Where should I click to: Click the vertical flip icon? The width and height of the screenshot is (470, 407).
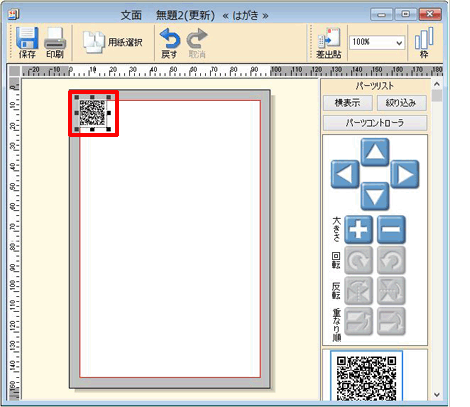click(x=391, y=291)
